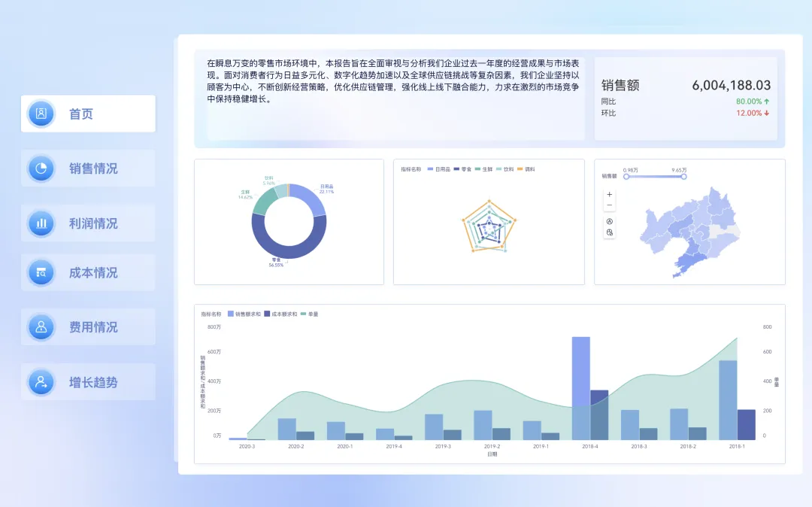Click the sales total 6,004,188.03

click(732, 85)
